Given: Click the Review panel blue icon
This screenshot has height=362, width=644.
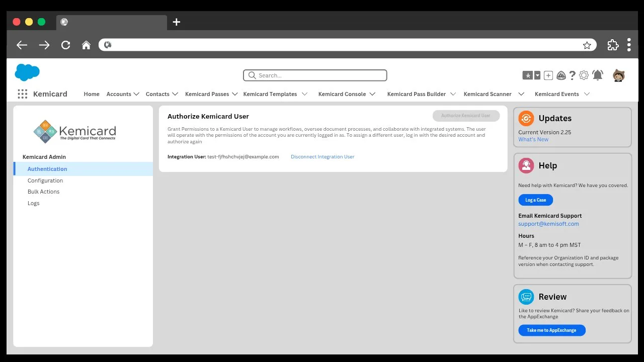Looking at the screenshot, I should click(526, 297).
